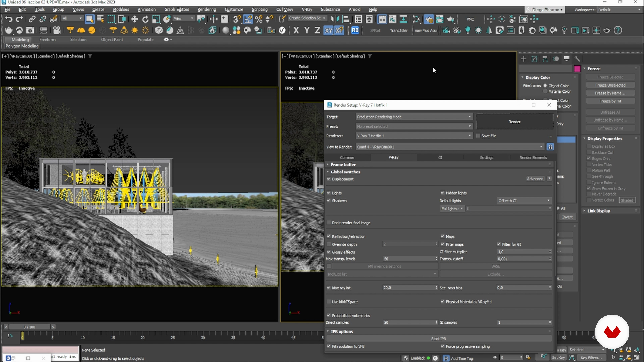Toggle Reflection/refraction checkbox
The image size is (644, 362).
(329, 236)
